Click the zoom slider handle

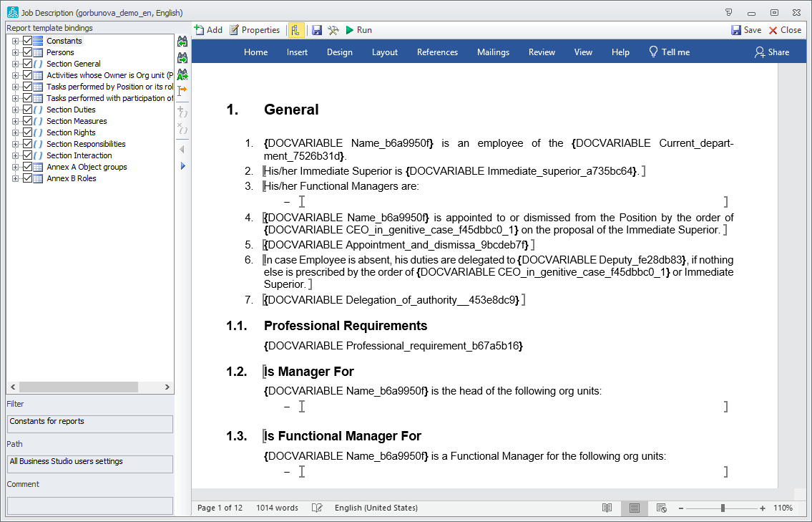pyautogui.click(x=723, y=508)
